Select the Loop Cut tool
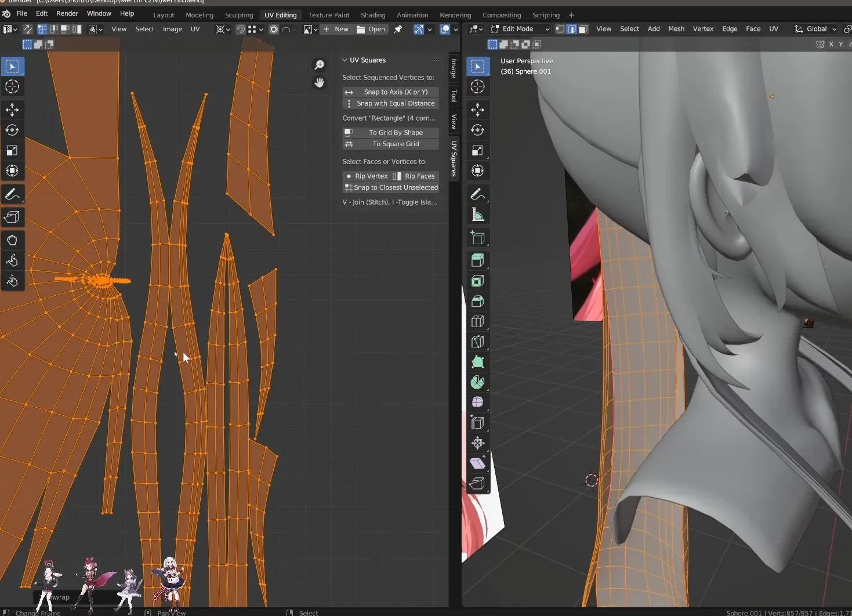This screenshot has width=852, height=616. pos(477,321)
